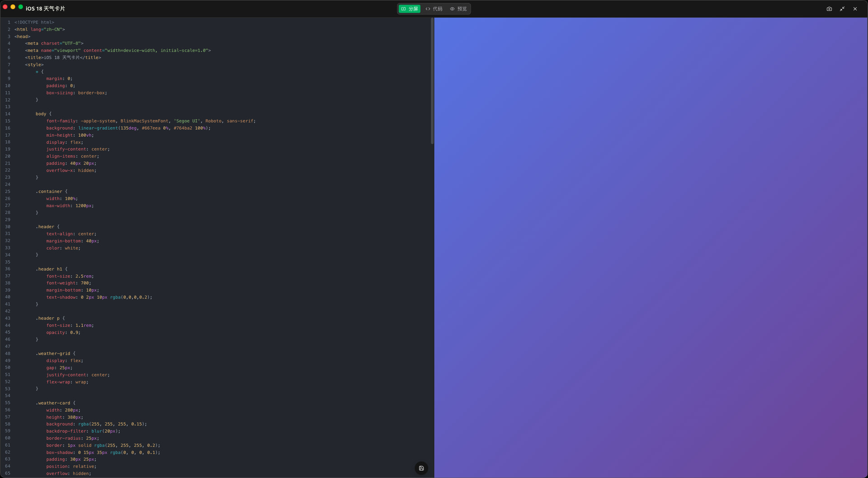
Task: Click the 'box-sizing: border-box;' line
Action: tap(76, 93)
